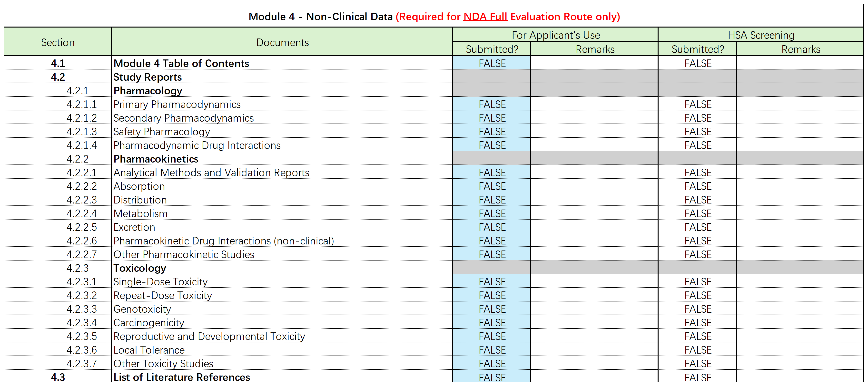This screenshot has height=386, width=868.
Task: Click HSA Submitted cell for Excretion
Action: coord(697,227)
